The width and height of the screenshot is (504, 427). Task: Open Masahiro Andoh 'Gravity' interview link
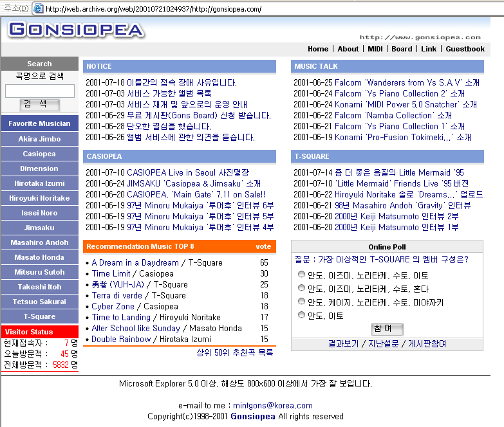pyautogui.click(x=402, y=206)
